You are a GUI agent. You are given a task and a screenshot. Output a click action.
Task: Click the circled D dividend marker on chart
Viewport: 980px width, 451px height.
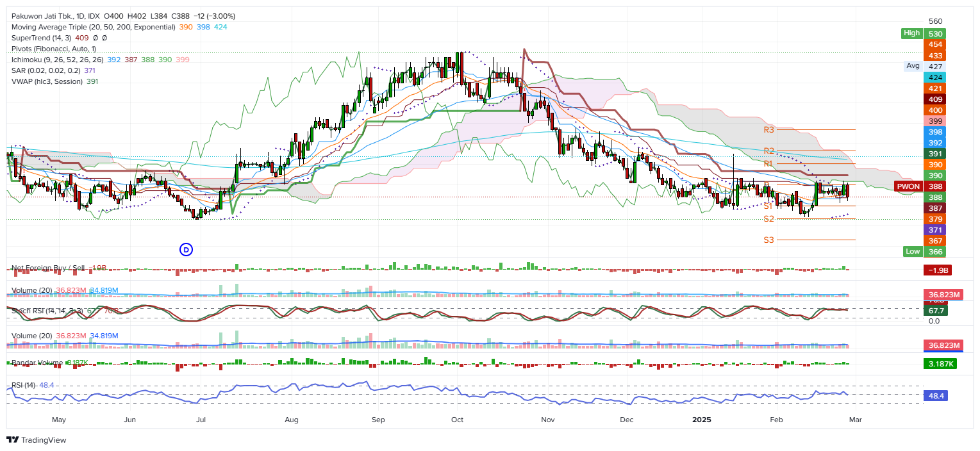186,250
